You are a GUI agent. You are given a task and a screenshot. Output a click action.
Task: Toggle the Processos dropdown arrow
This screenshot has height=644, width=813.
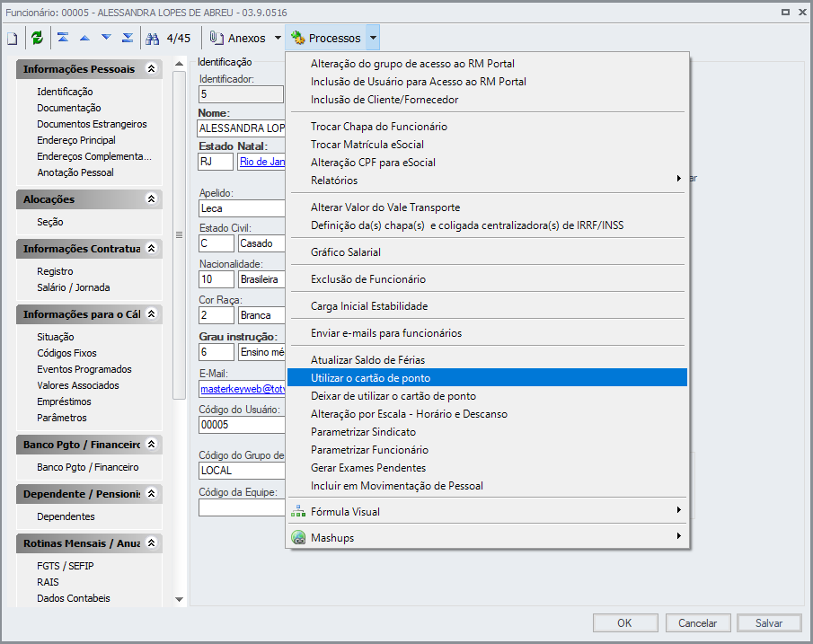pos(374,38)
